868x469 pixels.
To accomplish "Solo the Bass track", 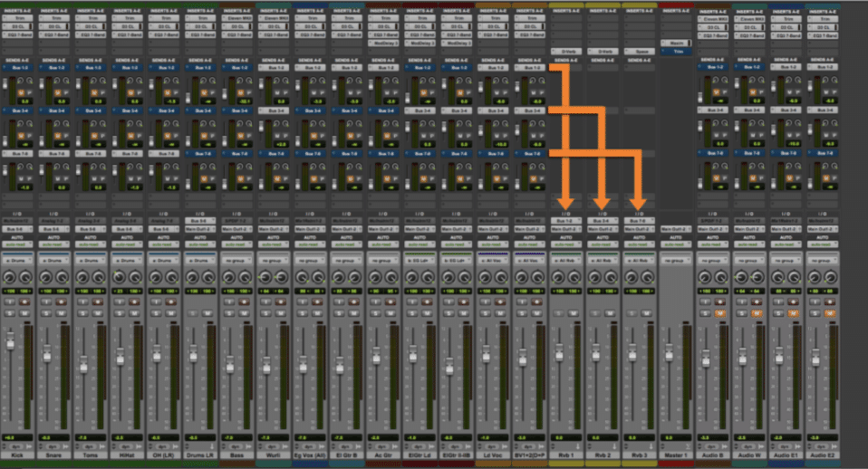I will coord(228,313).
